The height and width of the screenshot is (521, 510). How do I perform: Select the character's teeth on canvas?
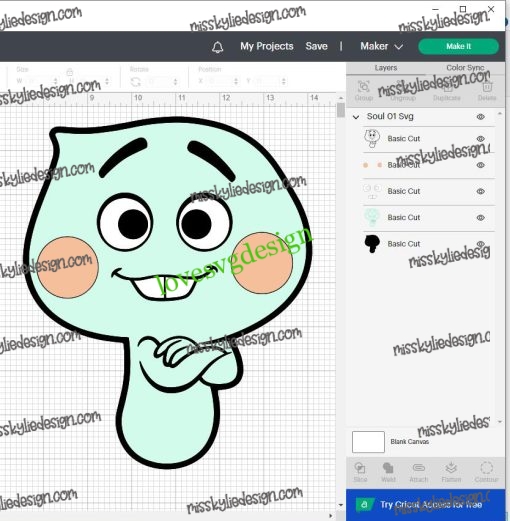[x=163, y=287]
